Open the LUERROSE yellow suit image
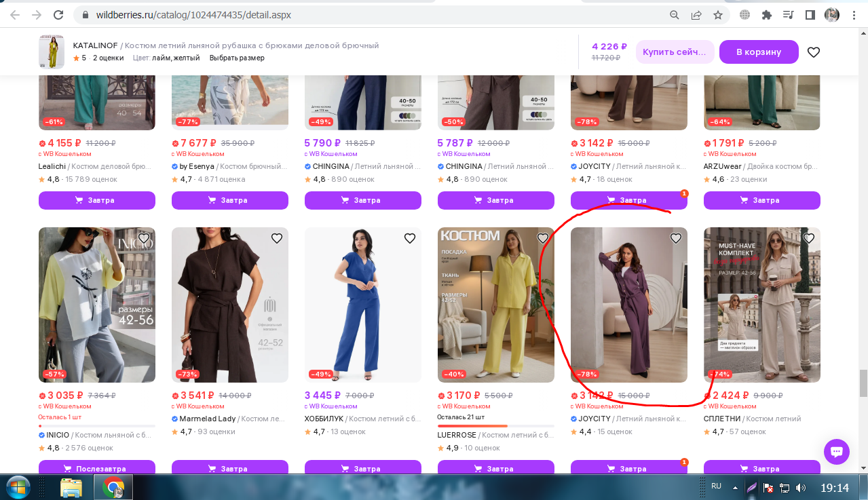868x500 pixels. point(496,305)
